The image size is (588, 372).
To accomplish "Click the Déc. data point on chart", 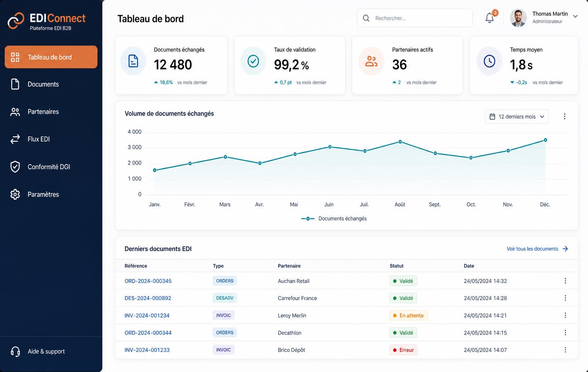I will point(546,140).
